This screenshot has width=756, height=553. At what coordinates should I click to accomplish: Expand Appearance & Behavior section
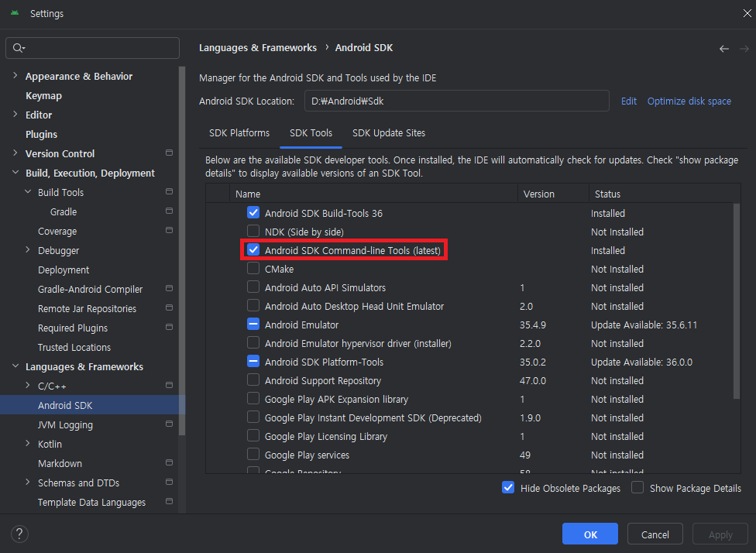pos(15,75)
